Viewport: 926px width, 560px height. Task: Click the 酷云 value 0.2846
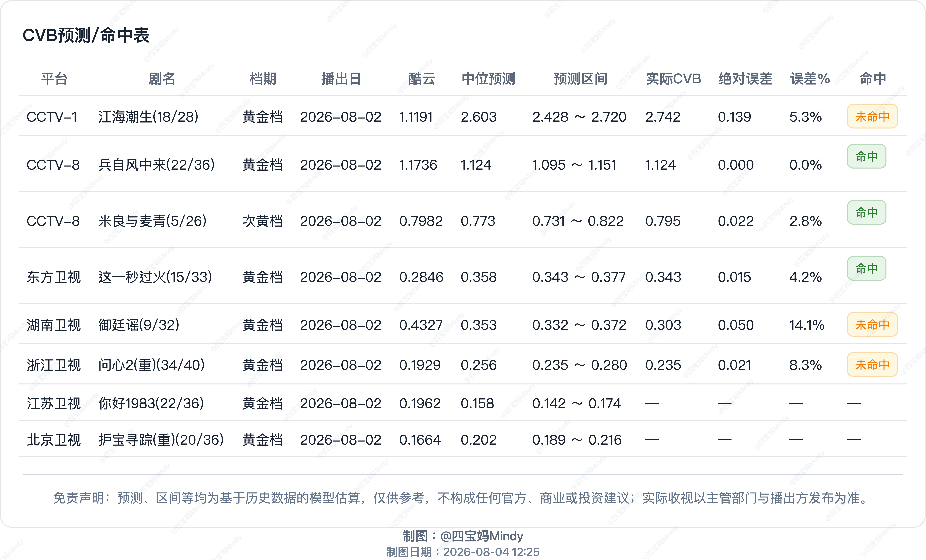pos(421,277)
